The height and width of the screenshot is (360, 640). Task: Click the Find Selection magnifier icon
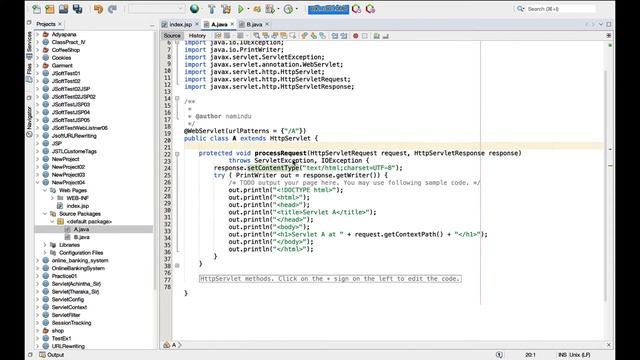click(x=256, y=36)
